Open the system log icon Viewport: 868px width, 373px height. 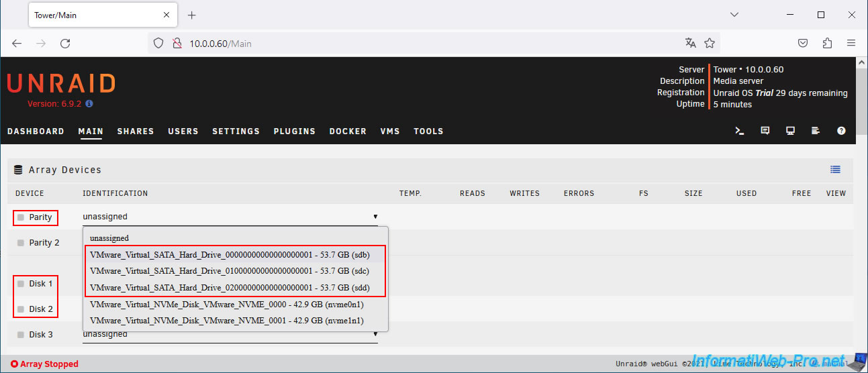816,131
